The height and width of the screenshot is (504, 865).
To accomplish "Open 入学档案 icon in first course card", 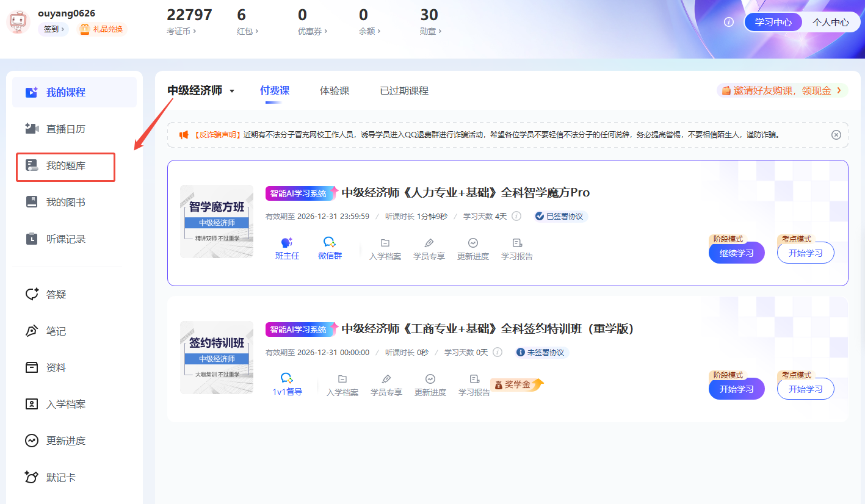I will (385, 243).
